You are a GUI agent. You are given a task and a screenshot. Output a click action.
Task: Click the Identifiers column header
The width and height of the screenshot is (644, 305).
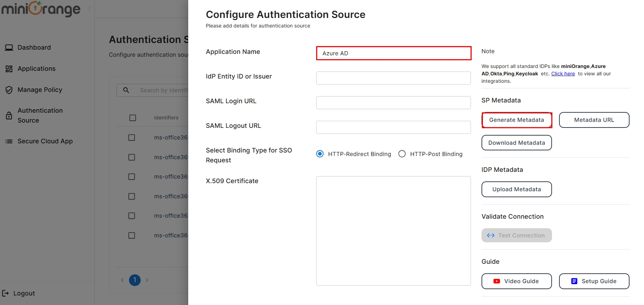166,118
